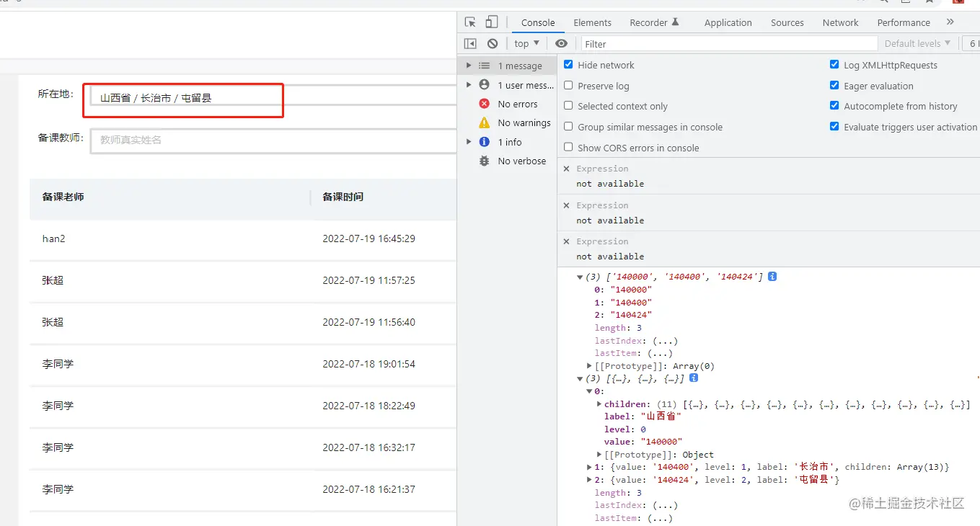Enable Show CORS errors in console

click(568, 147)
